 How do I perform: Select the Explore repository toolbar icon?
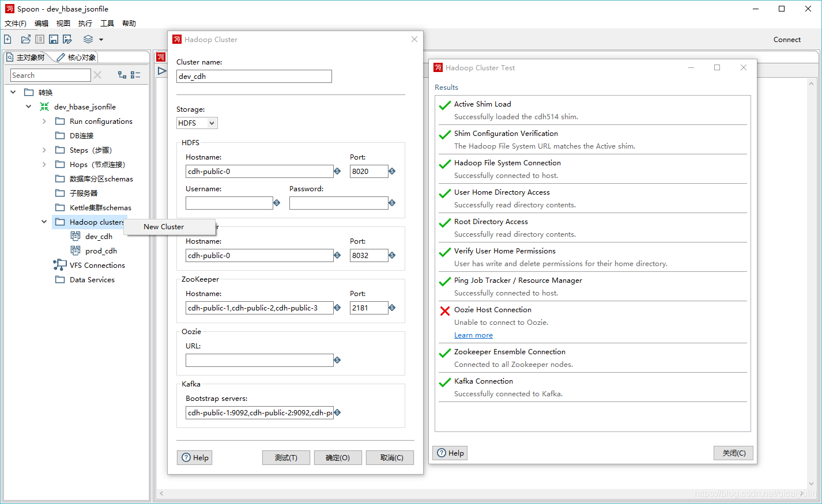click(39, 39)
